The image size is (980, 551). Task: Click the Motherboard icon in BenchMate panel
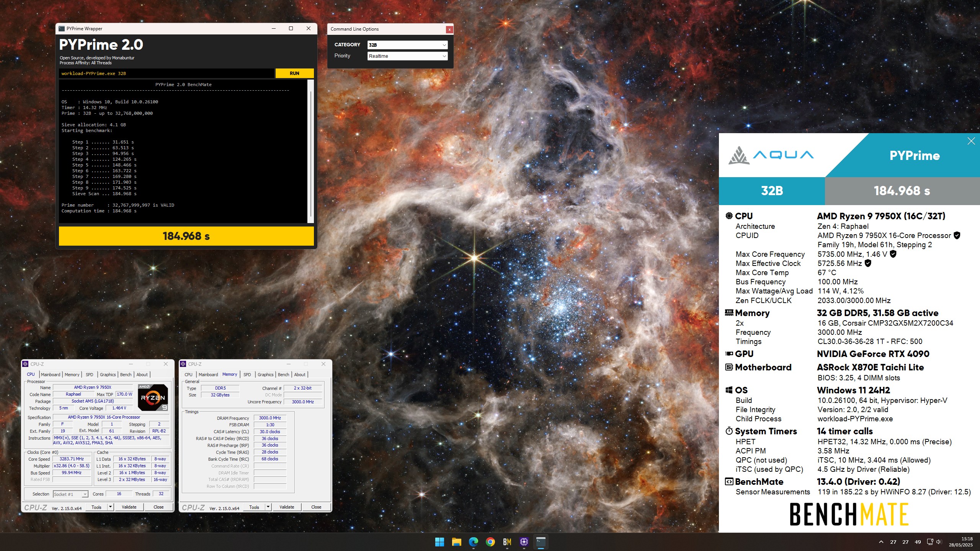[729, 367]
